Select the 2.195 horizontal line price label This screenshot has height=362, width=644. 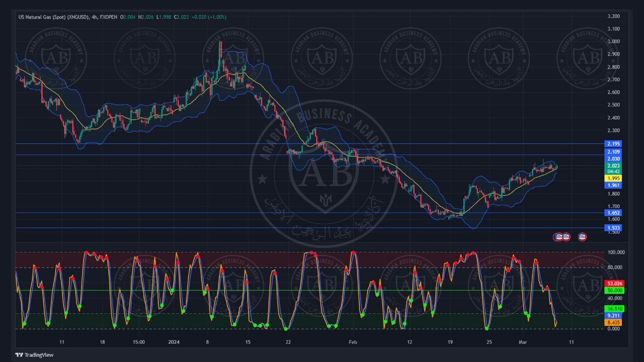pyautogui.click(x=614, y=144)
